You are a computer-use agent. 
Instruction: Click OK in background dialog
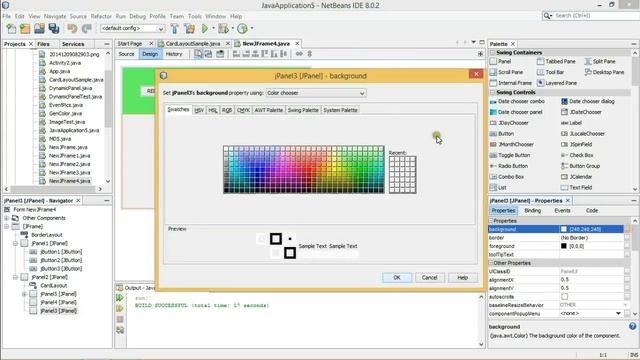tap(397, 278)
